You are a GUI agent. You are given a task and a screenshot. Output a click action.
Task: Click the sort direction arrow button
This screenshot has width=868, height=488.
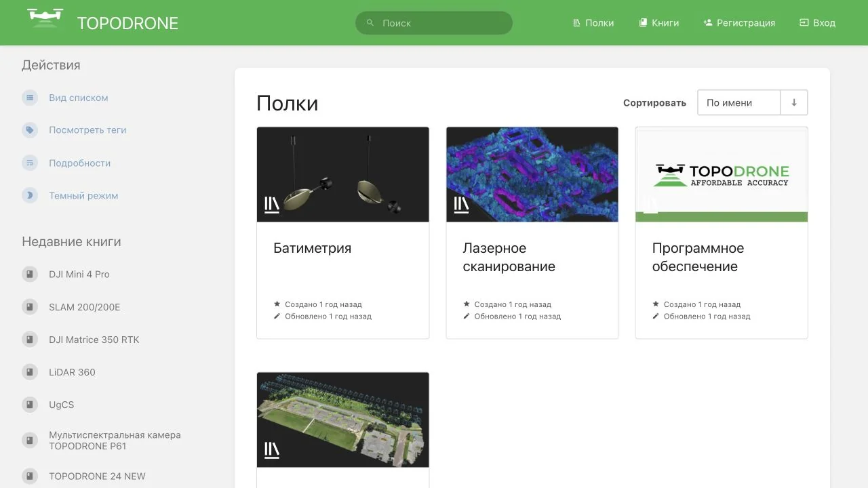tap(794, 103)
